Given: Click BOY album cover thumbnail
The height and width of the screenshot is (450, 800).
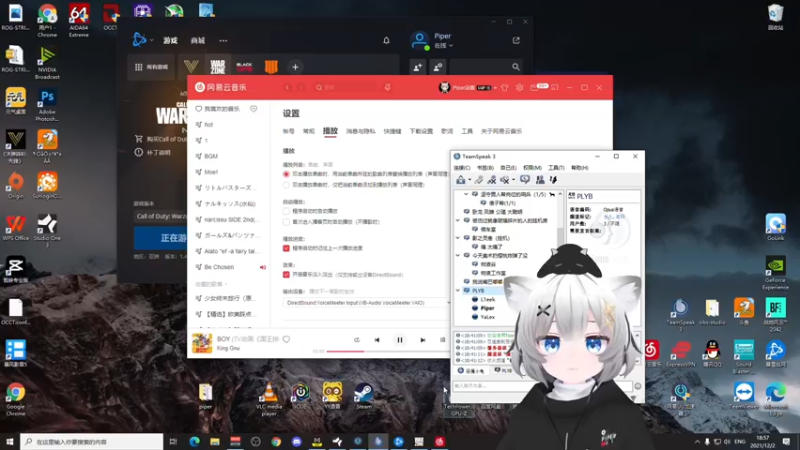Looking at the screenshot, I should 202,343.
